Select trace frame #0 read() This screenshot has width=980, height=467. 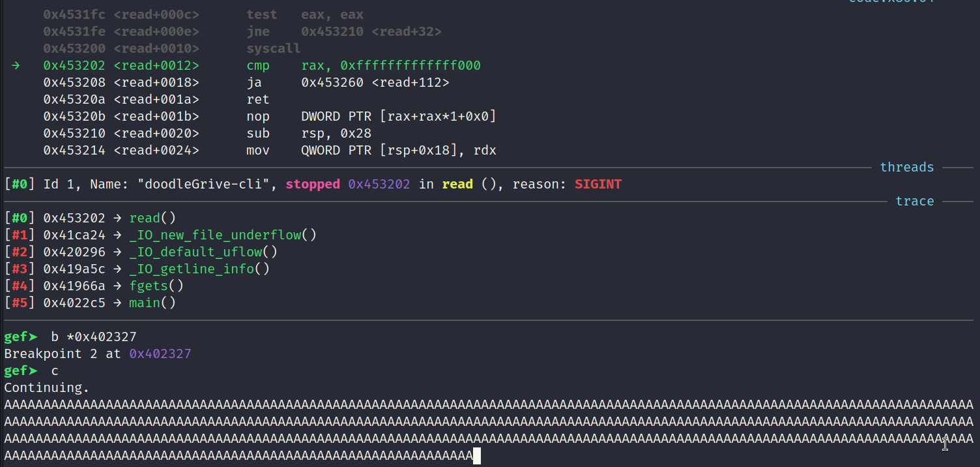click(x=90, y=218)
